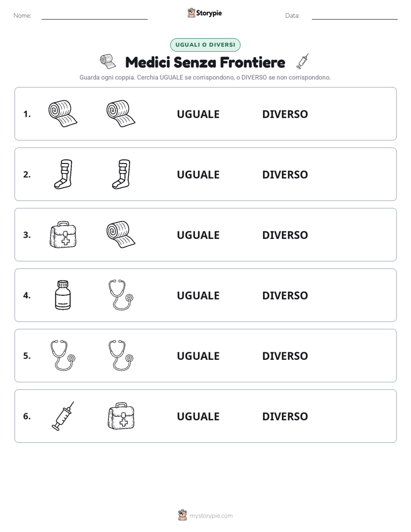This screenshot has height=532, width=411.
Task: Select DIVERSO in row 6
Action: click(x=285, y=416)
